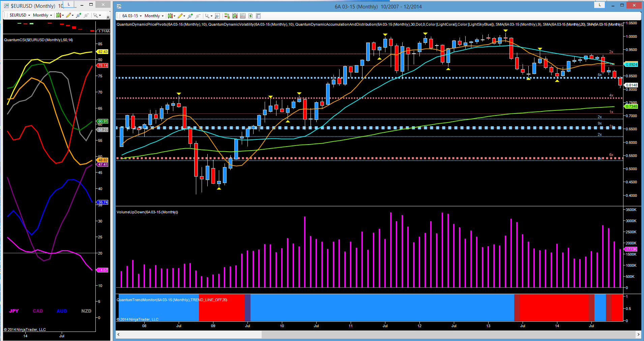Open the $EURUSD instrument selector

click(20, 15)
